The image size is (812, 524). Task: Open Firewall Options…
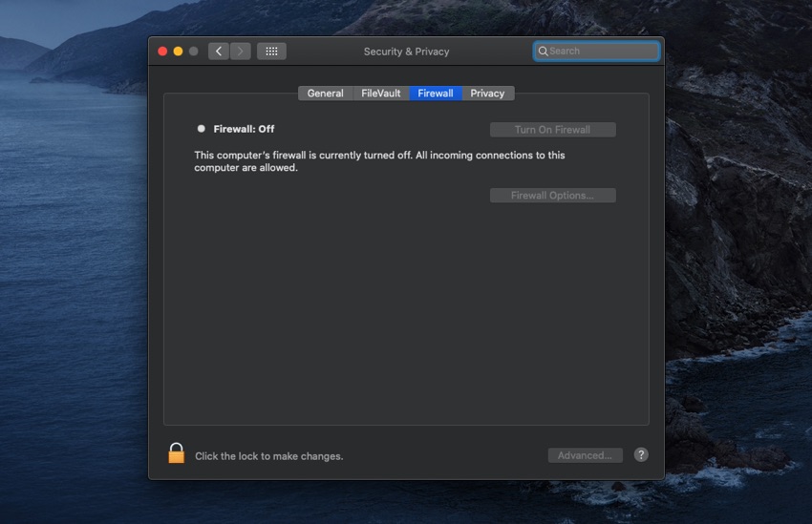point(552,196)
